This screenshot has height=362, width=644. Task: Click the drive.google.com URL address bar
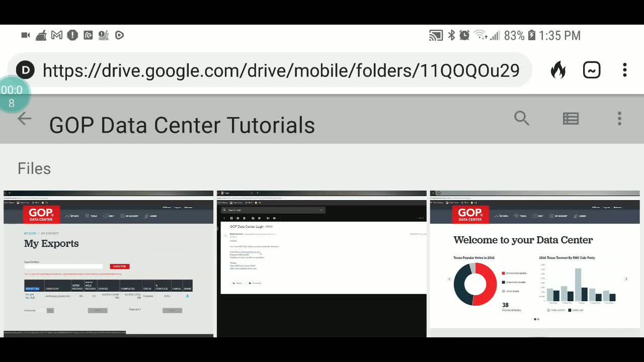[281, 70]
